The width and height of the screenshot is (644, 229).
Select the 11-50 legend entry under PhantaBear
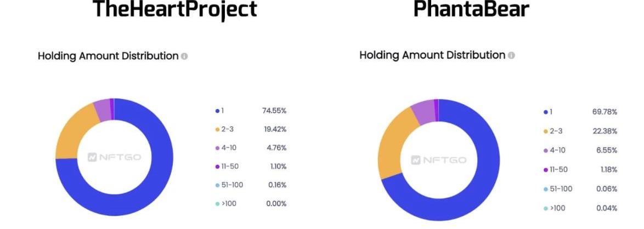coord(556,169)
